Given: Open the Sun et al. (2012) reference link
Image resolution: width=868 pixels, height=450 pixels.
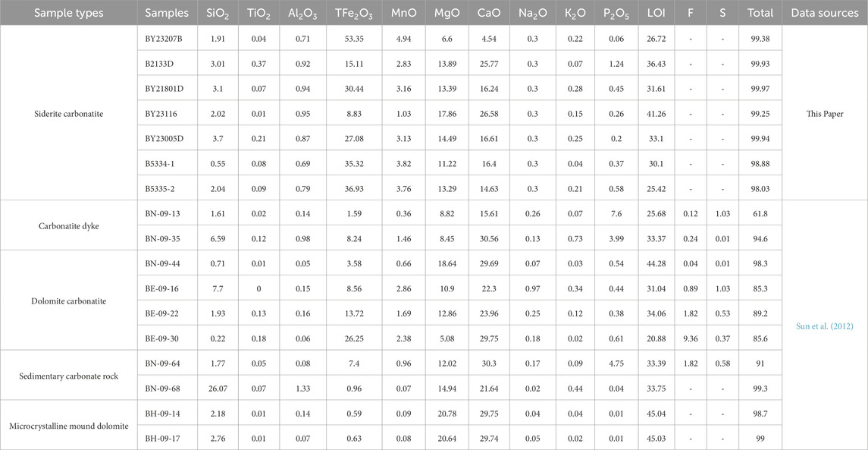Looking at the screenshot, I should point(825,326).
